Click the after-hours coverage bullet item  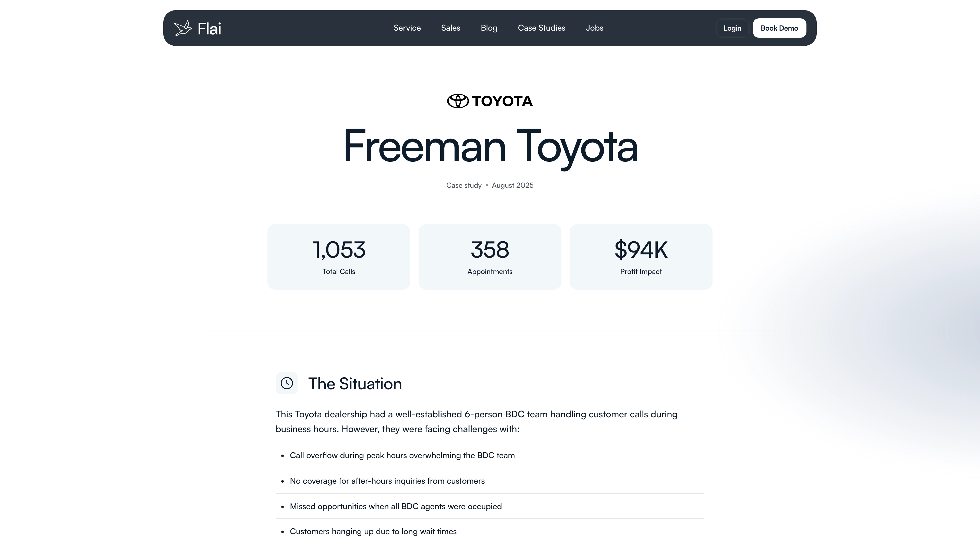387,481
